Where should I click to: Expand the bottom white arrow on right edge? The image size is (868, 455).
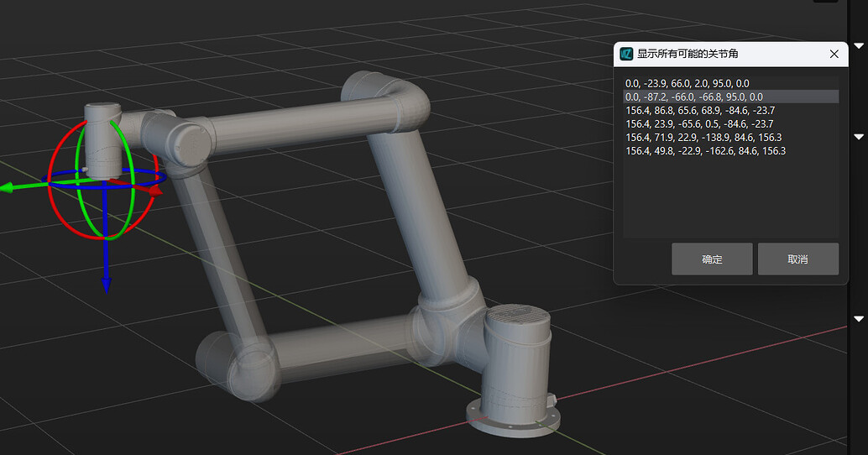pos(858,319)
